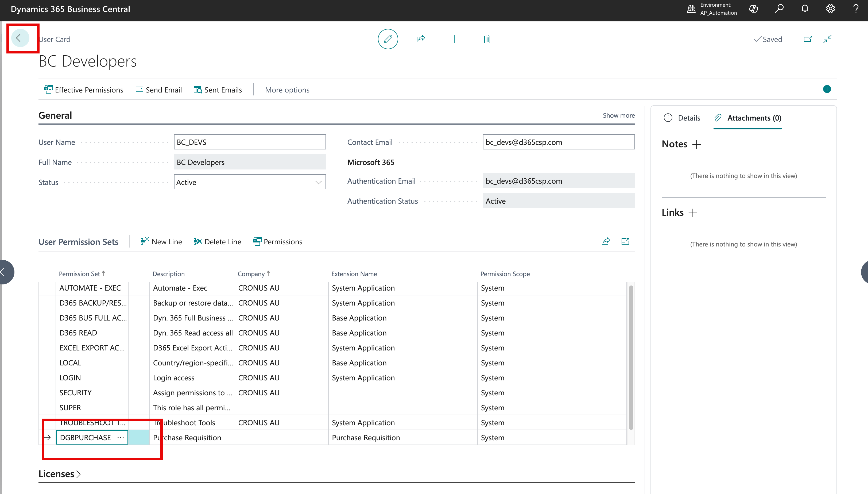
Task: Open the search magnifier icon
Action: tap(779, 9)
